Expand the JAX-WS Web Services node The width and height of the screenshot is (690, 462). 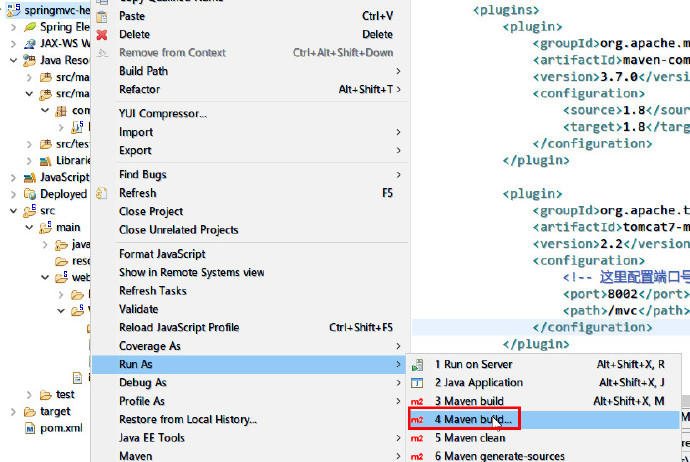pyautogui.click(x=13, y=44)
